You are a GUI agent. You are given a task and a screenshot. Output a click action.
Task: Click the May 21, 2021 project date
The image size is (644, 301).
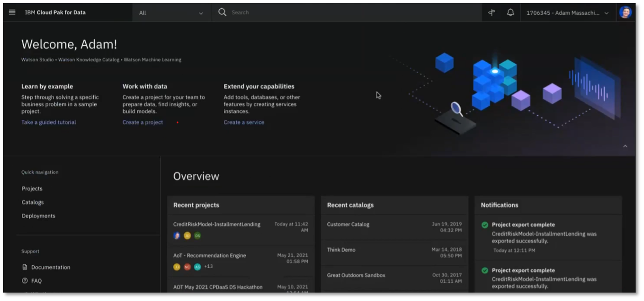[x=293, y=255]
